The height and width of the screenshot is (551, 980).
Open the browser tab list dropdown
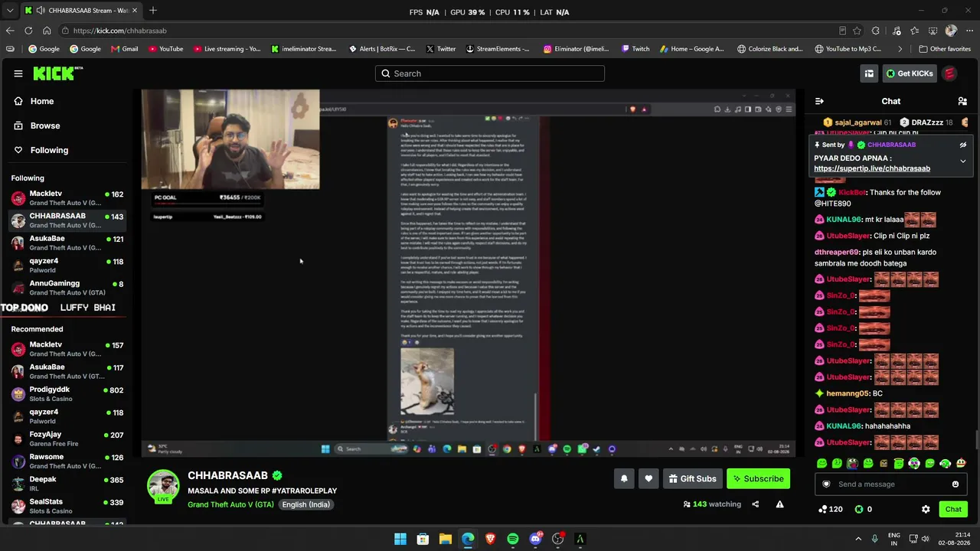point(10,11)
